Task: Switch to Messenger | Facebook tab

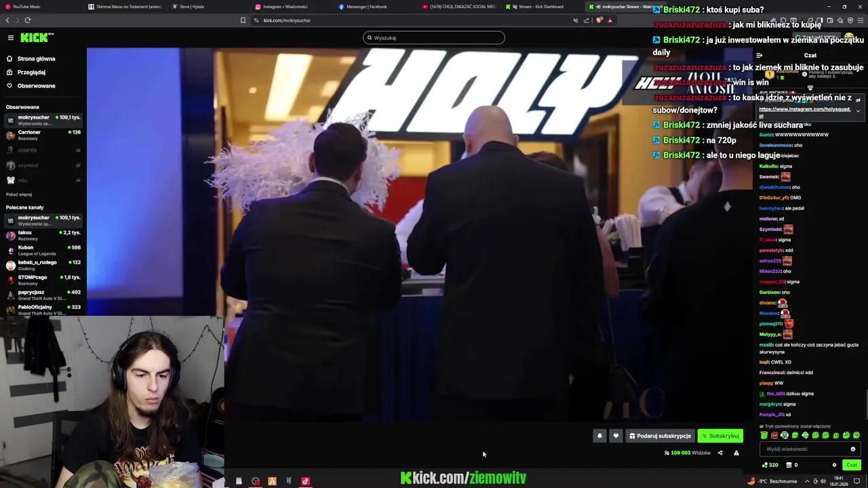Action: [x=375, y=7]
